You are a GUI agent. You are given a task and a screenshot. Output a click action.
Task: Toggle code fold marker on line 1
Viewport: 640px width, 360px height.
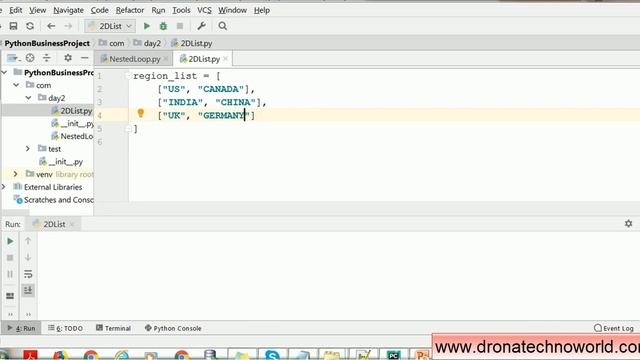point(128,76)
